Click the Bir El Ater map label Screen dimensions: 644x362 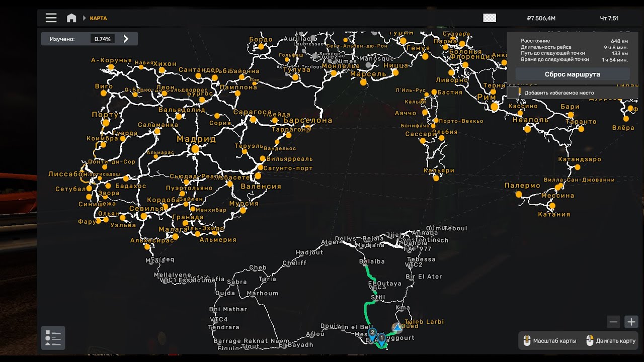point(424,277)
